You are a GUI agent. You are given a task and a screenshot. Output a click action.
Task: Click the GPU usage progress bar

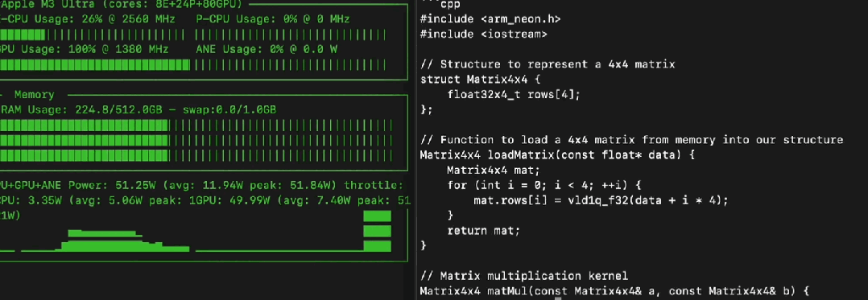point(94,65)
